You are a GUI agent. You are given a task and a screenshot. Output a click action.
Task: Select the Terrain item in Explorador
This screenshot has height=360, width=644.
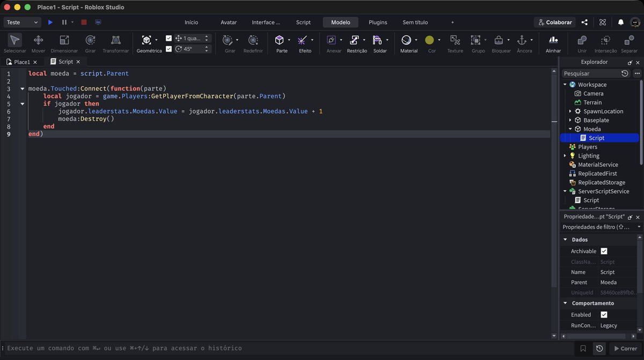[x=592, y=102]
